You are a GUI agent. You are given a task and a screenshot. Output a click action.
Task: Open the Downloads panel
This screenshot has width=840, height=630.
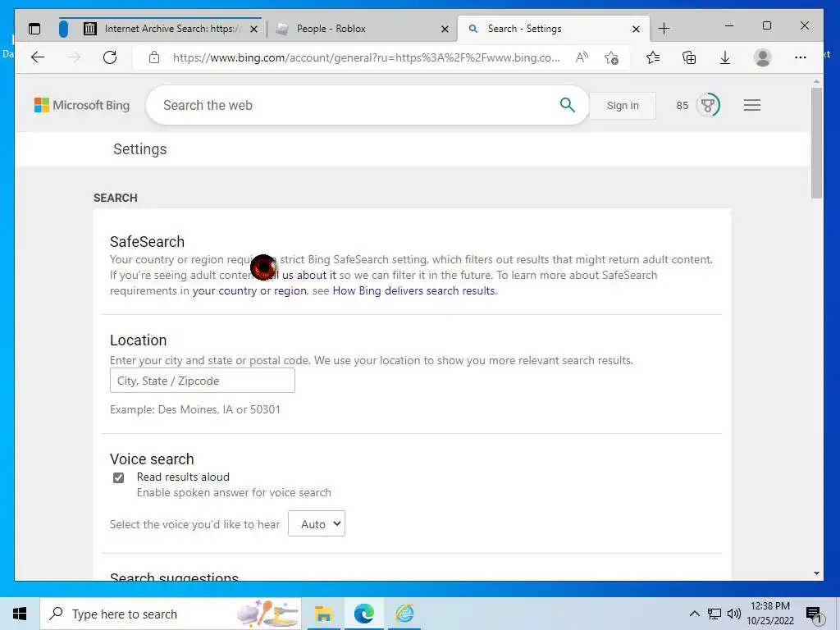(725, 57)
